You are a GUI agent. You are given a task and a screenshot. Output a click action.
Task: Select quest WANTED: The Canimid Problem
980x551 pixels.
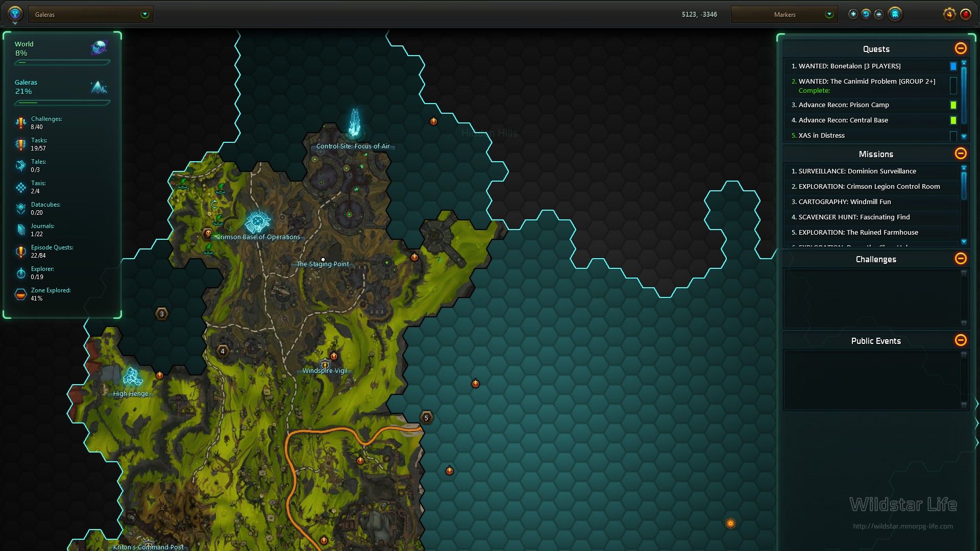pyautogui.click(x=871, y=86)
